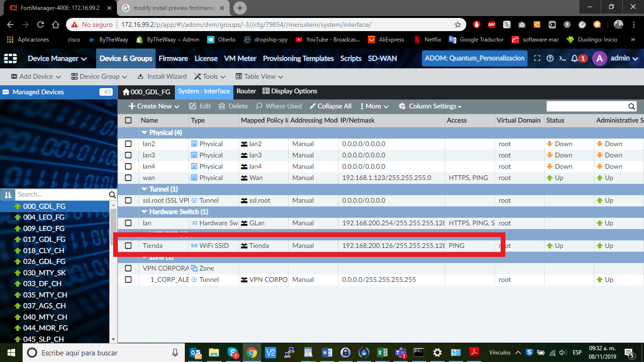
Task: Switch to the Firmware tab
Action: [x=173, y=58]
